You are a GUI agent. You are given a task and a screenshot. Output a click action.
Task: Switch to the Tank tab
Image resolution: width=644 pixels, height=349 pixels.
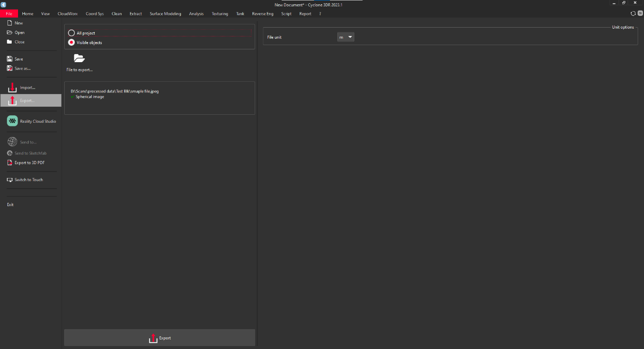[240, 14]
